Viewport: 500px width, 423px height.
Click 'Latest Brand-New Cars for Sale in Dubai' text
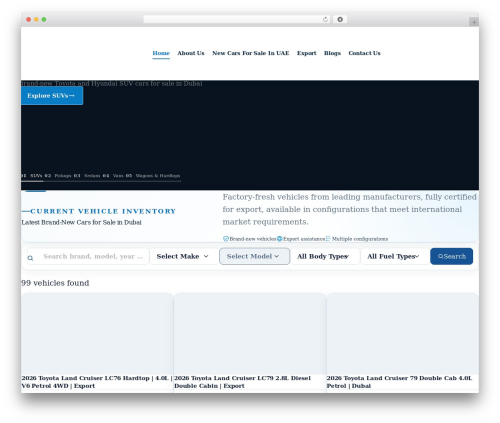(x=82, y=222)
